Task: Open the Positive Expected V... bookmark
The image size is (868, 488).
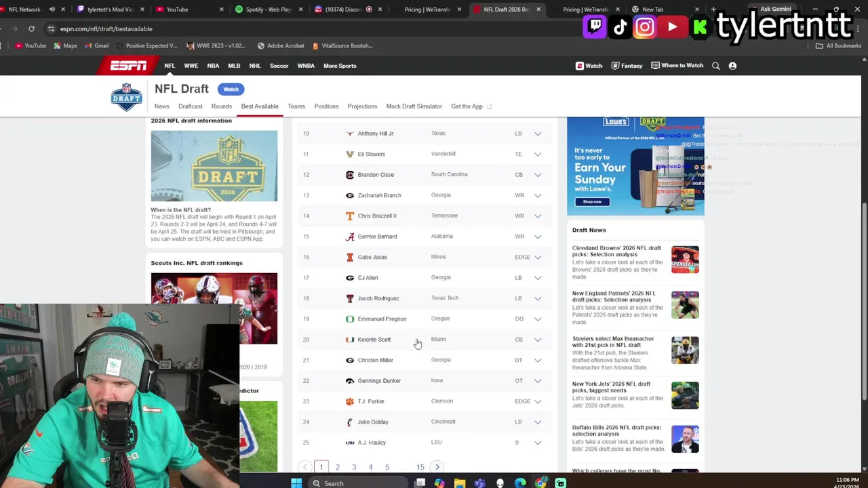Action: [x=146, y=45]
